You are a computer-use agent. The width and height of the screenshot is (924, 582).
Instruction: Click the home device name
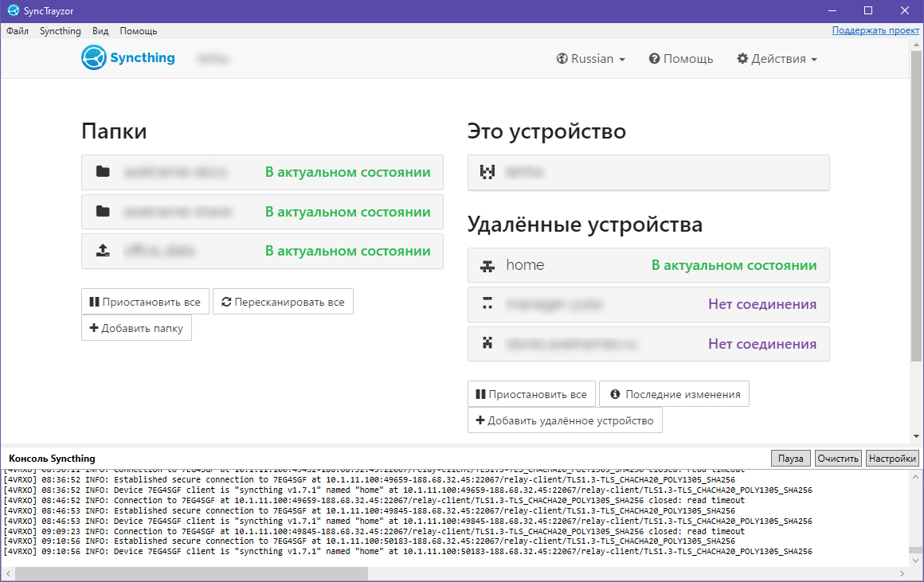[x=525, y=265]
